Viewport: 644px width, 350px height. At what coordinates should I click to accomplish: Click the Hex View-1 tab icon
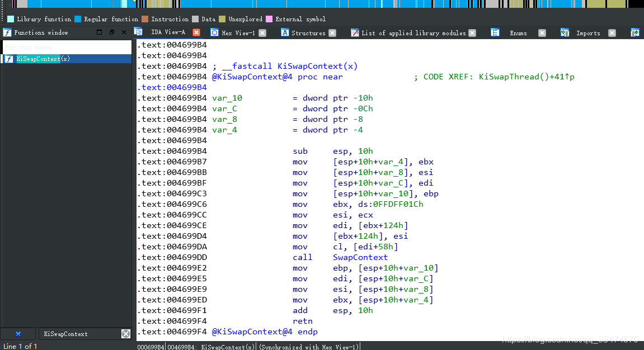coord(214,32)
